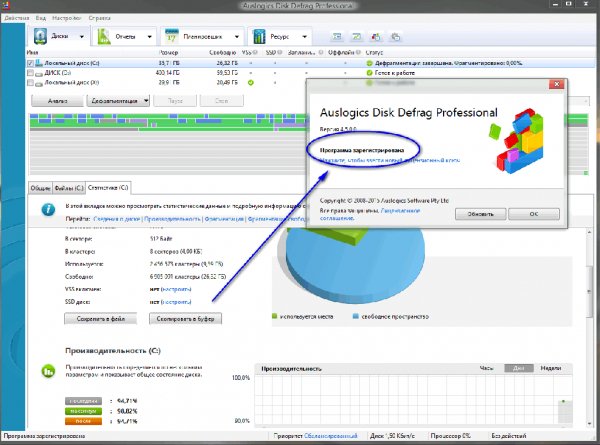The height and width of the screenshot is (445, 600).
Task: Jump to the Производительность link
Action: 172,219
